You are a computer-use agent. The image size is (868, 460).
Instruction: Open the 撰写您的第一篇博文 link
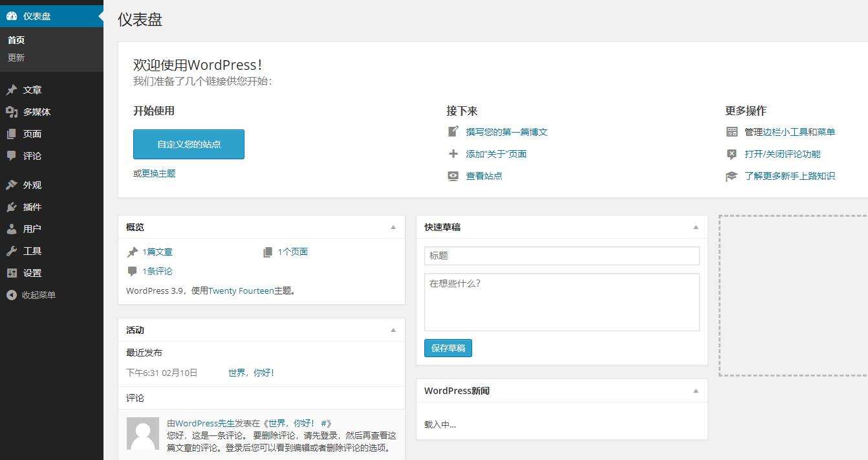[x=506, y=132]
